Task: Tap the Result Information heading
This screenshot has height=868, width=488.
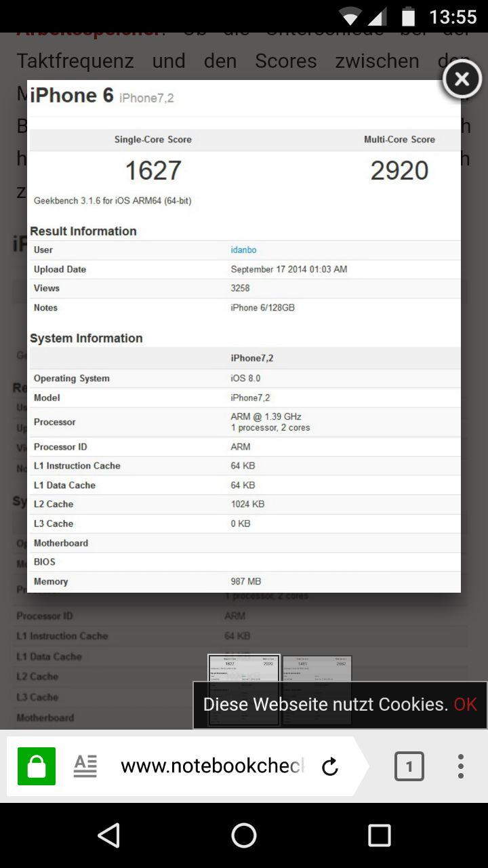Action: 83,231
